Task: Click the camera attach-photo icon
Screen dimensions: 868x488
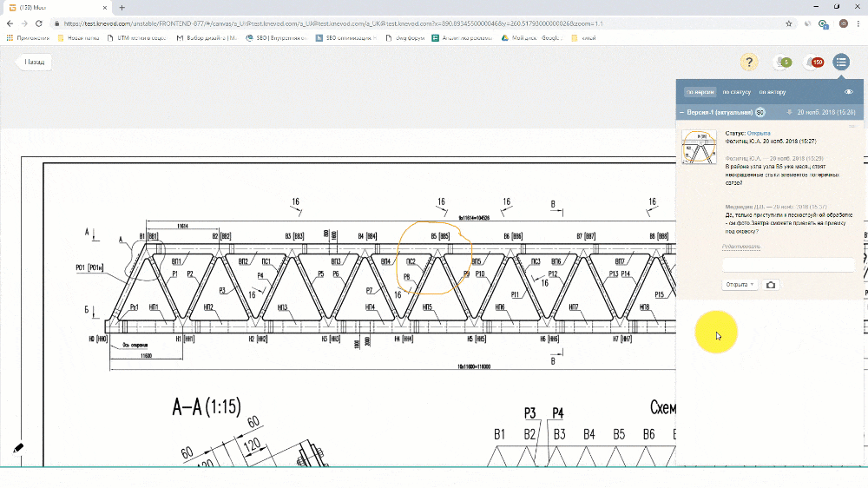Action: click(771, 285)
